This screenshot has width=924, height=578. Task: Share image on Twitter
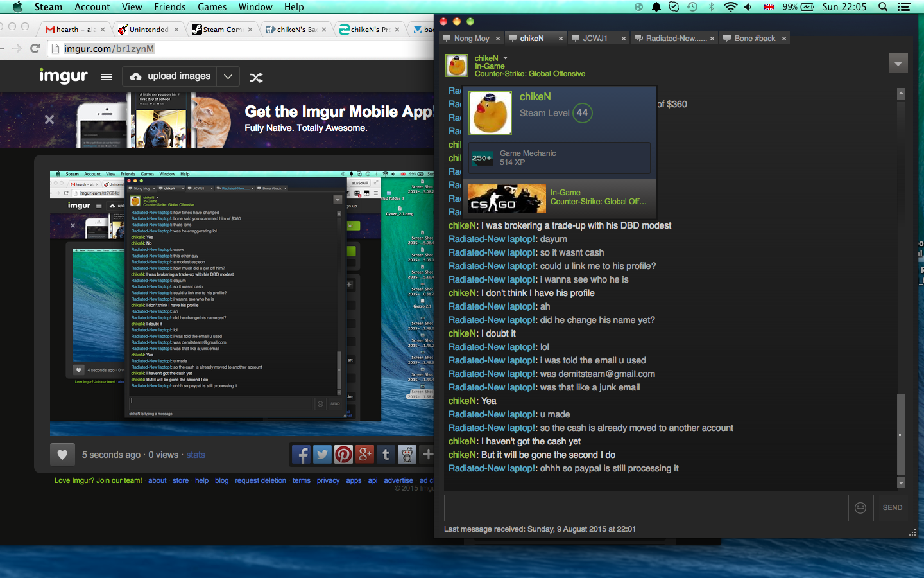(x=322, y=455)
